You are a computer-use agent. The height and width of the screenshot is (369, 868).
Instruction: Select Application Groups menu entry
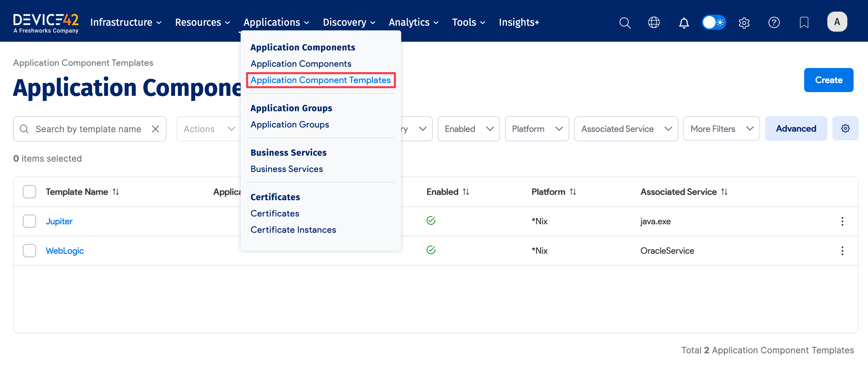click(x=289, y=124)
